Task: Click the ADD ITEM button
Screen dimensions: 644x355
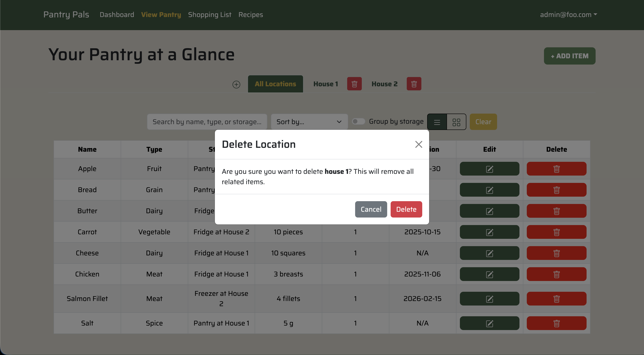Action: click(x=570, y=56)
